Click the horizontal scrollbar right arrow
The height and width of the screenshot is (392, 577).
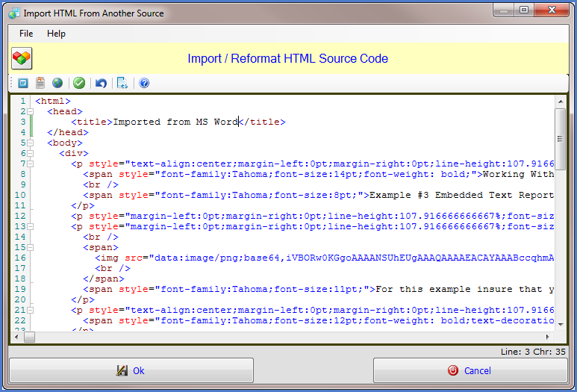(549, 337)
